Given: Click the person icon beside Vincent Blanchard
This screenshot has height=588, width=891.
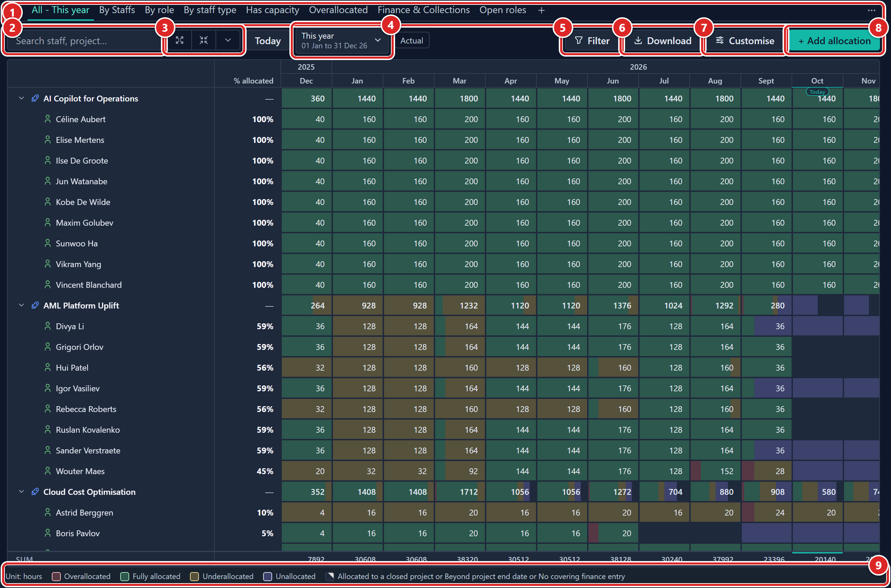Looking at the screenshot, I should pos(48,285).
